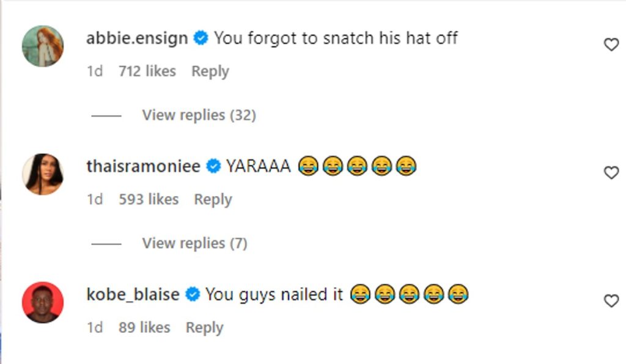Reply to abbie.ensign's comment
The image size is (626, 364).
[210, 71]
